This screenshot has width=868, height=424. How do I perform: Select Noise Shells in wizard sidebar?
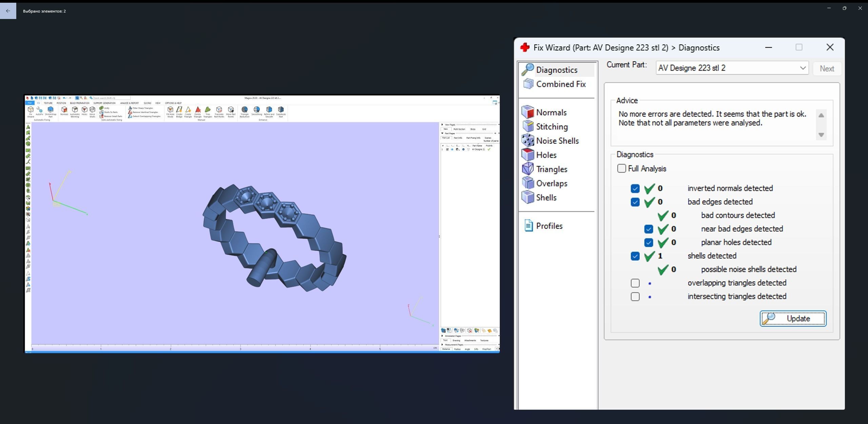[x=557, y=141]
